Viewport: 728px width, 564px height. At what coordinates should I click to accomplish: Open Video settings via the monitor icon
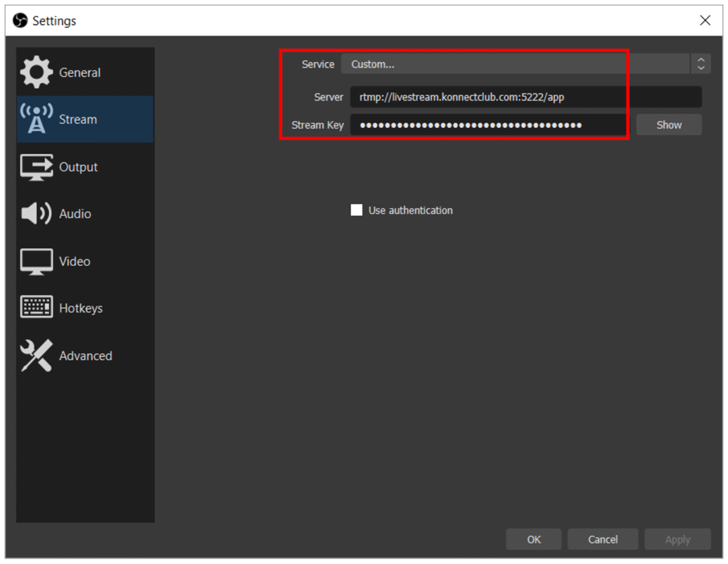pos(36,262)
